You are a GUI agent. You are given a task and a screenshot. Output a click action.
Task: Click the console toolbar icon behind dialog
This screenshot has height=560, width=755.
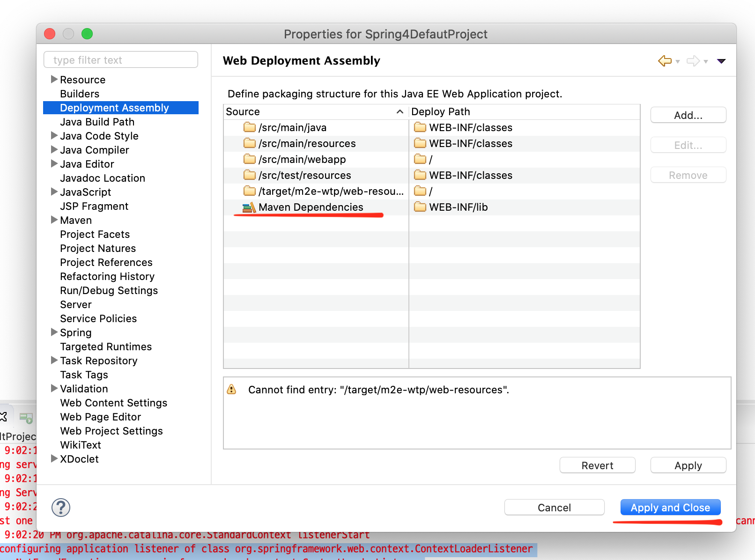tap(26, 418)
